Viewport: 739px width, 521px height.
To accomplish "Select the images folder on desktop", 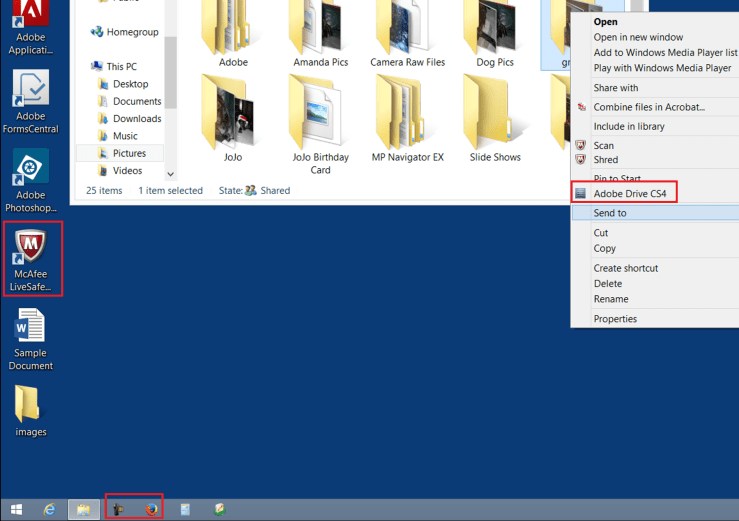I will coord(31,411).
